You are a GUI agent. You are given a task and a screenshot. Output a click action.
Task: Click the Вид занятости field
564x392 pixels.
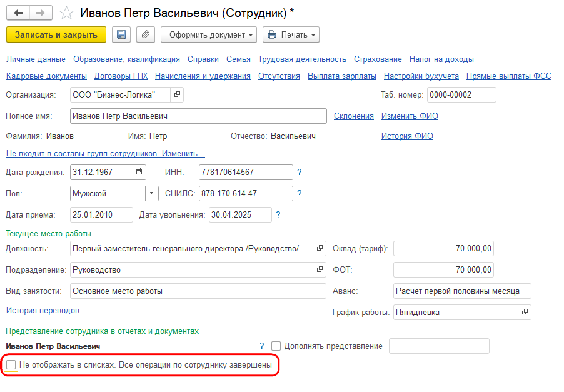coord(198,291)
